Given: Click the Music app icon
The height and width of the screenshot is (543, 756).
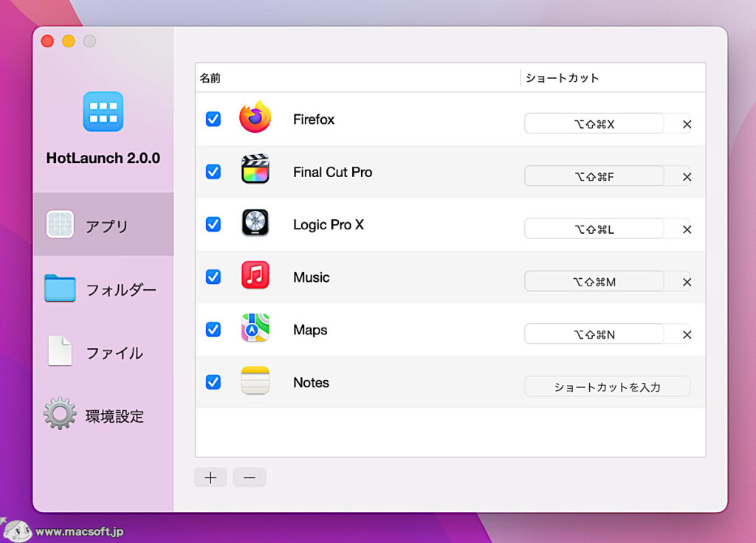Looking at the screenshot, I should [x=255, y=274].
